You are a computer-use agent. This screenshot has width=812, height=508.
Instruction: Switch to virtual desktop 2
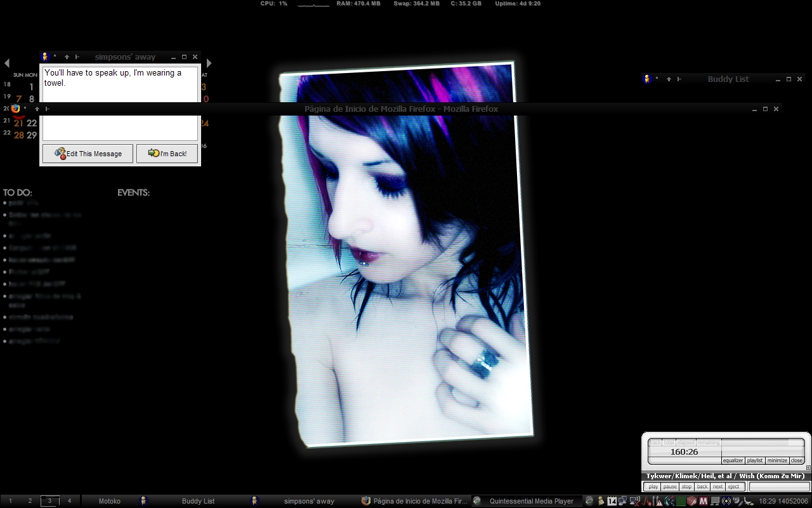click(x=30, y=501)
